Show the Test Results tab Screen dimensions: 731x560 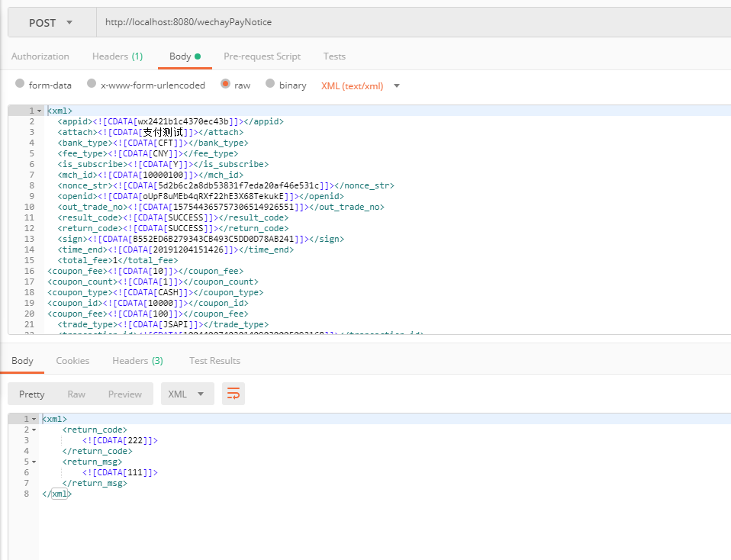214,361
